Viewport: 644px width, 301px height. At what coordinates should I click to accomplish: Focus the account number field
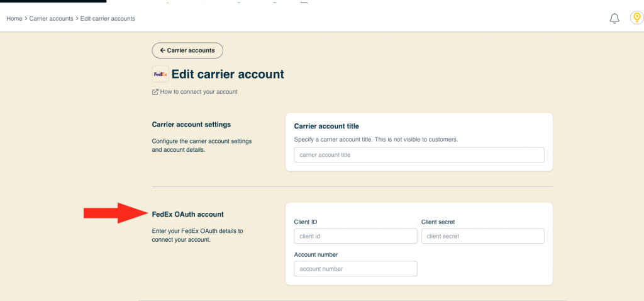pyautogui.click(x=355, y=268)
